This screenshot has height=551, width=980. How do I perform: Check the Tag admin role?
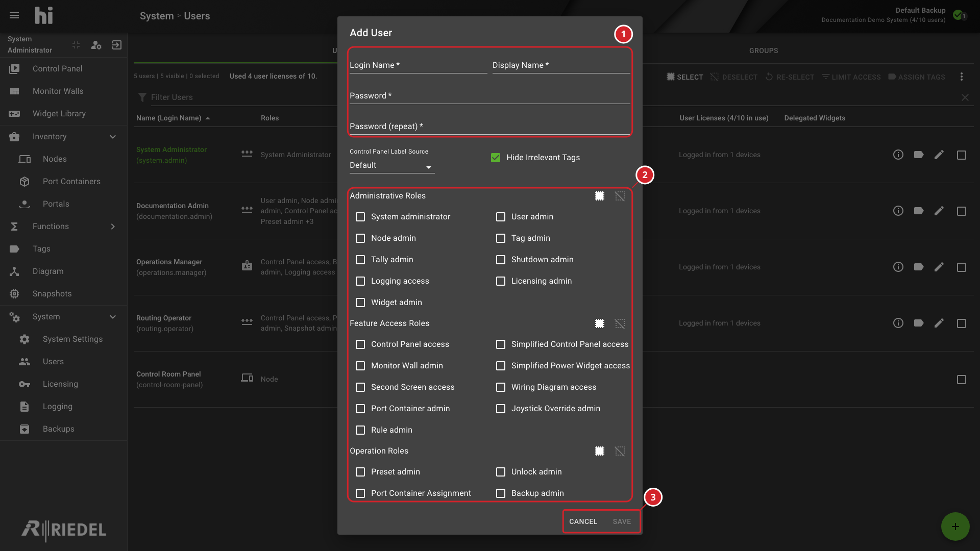pos(501,238)
